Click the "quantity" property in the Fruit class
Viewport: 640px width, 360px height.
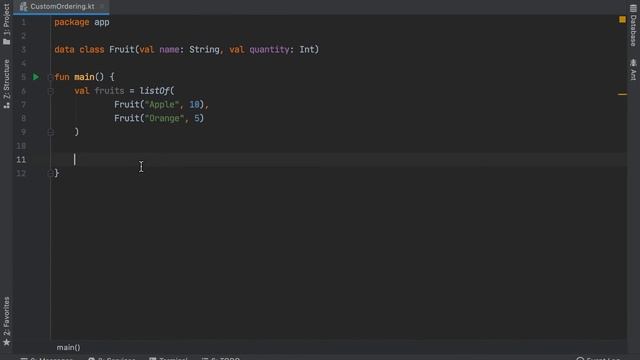[x=269, y=50]
